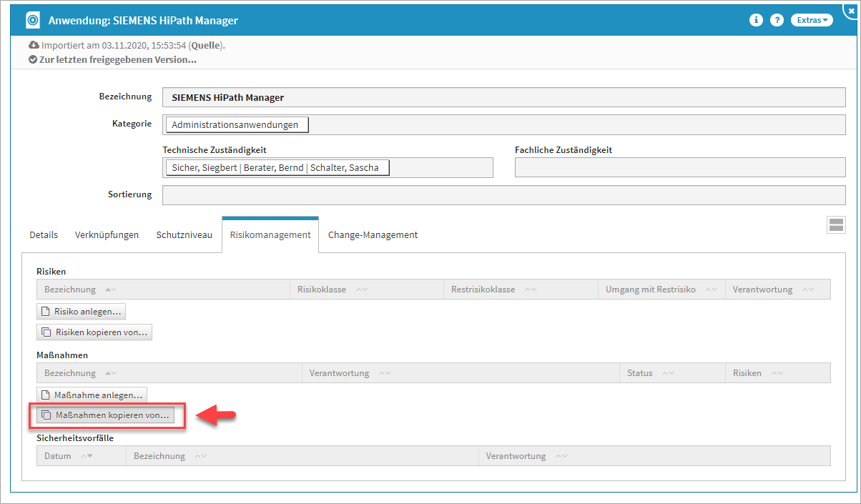Select the Sicher, Siegbert responsibility tag
The width and height of the screenshot is (861, 504).
coord(277,168)
